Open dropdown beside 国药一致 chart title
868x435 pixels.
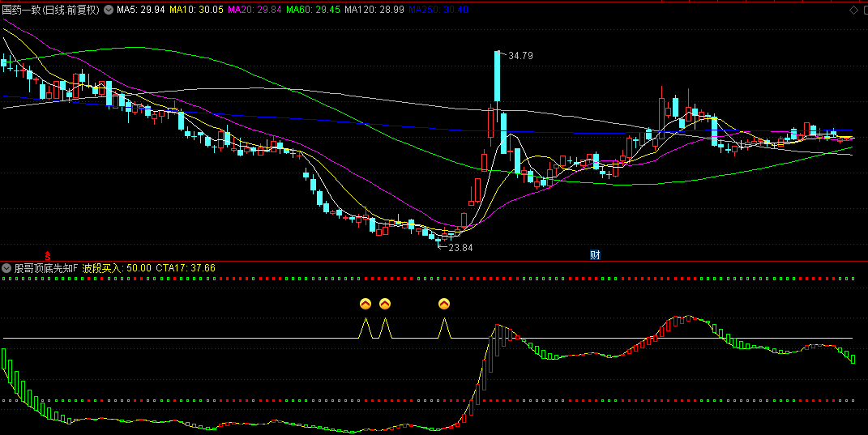coord(109,11)
